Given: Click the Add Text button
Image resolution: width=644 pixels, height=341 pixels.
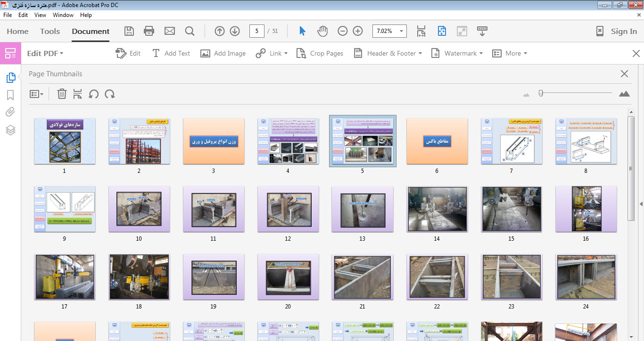Looking at the screenshot, I should [171, 53].
